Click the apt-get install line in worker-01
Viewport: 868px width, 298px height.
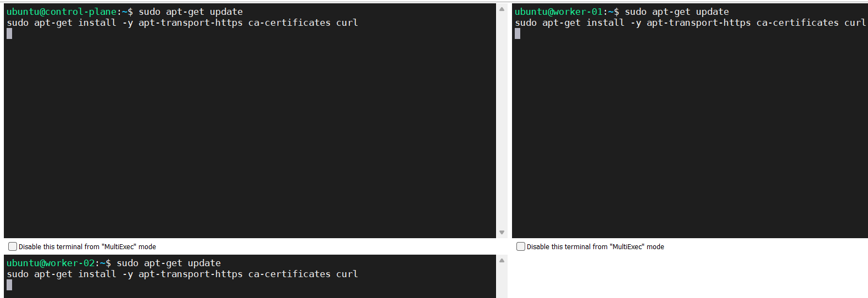pyautogui.click(x=690, y=23)
